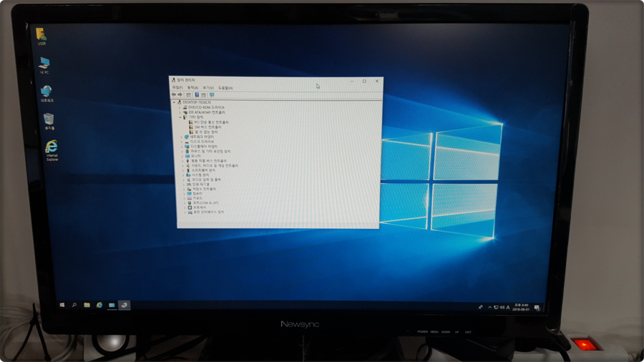
Task: Select the 네트워크 desktop icon
Action: 47,94
